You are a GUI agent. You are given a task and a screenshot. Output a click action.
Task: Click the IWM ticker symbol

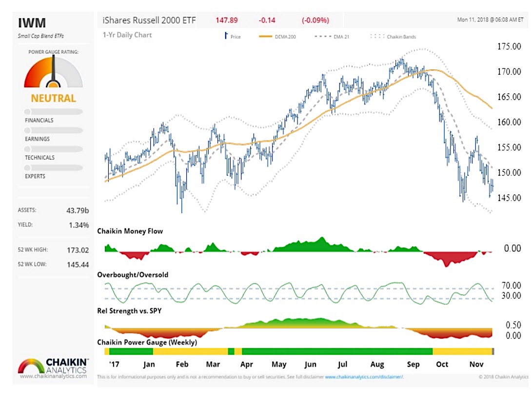coord(32,23)
